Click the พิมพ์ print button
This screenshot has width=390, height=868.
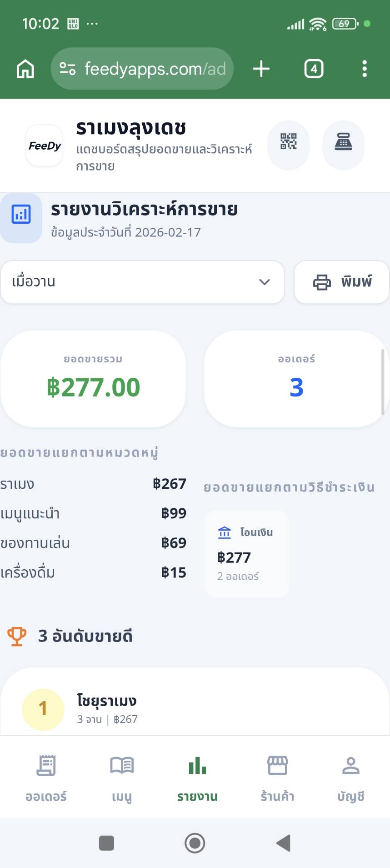[x=342, y=282]
